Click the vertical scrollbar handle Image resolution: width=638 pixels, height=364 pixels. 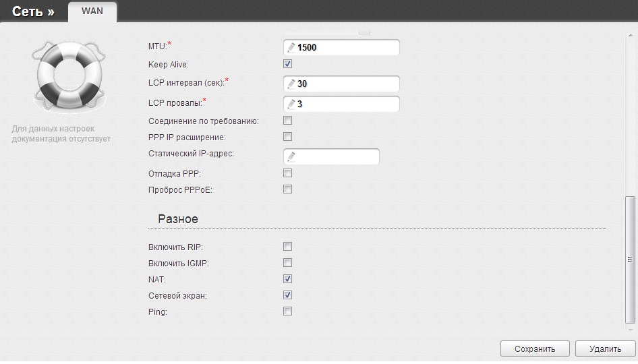630,259
